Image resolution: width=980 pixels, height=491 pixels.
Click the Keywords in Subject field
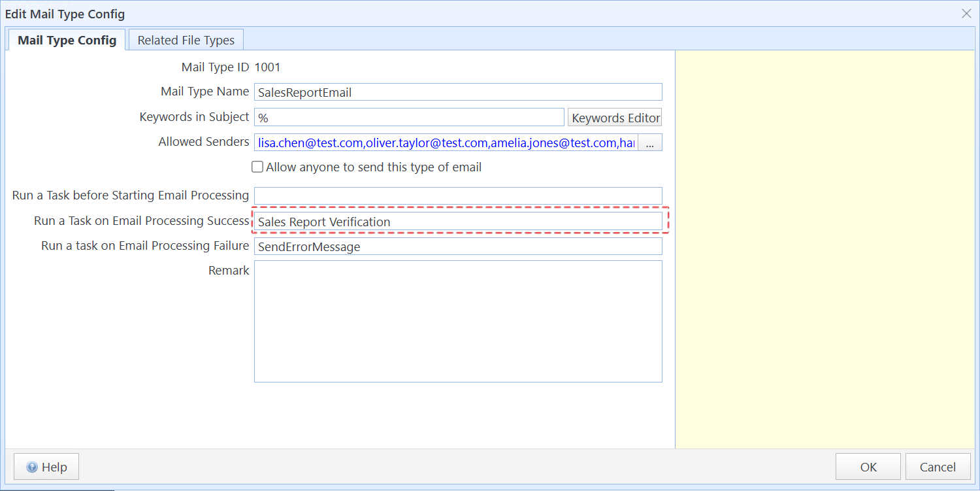(x=408, y=116)
